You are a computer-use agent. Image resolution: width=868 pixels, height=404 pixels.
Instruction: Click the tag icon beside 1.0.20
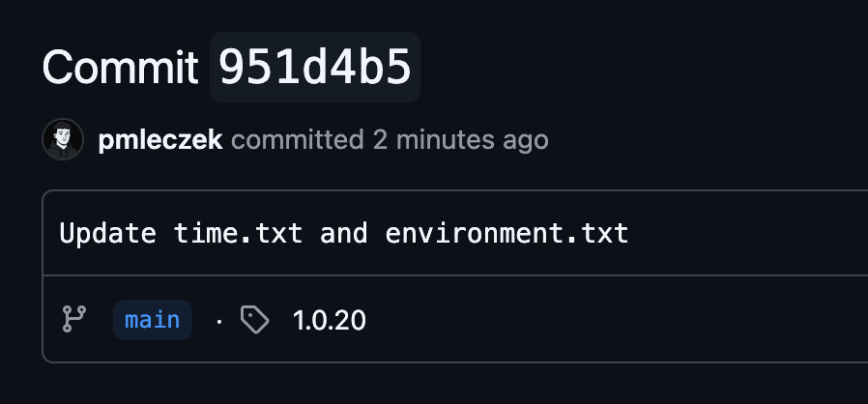click(x=254, y=320)
